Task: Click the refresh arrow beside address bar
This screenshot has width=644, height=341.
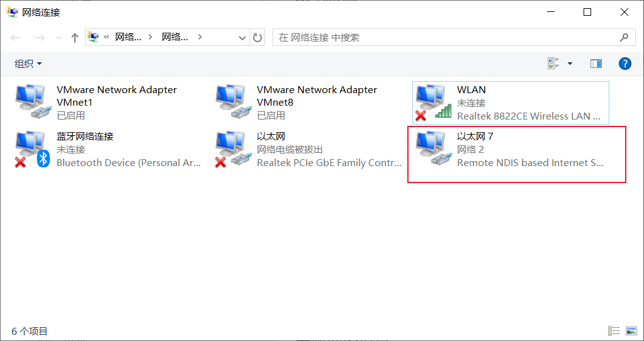Action: click(x=257, y=38)
